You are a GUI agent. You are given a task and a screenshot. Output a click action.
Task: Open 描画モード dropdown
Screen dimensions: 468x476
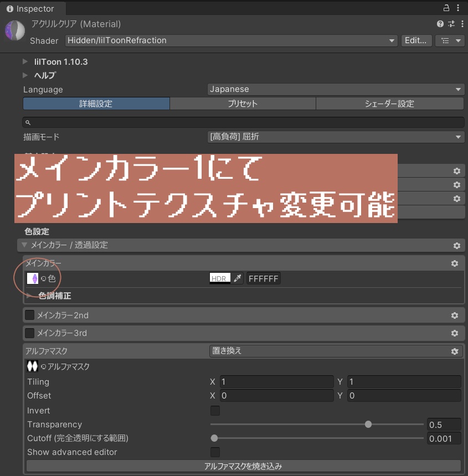point(336,137)
